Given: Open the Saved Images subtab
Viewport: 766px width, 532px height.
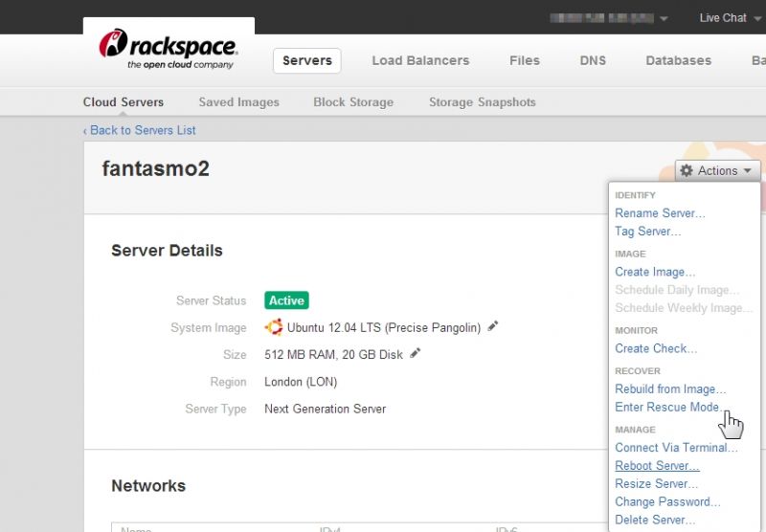Looking at the screenshot, I should coord(238,102).
